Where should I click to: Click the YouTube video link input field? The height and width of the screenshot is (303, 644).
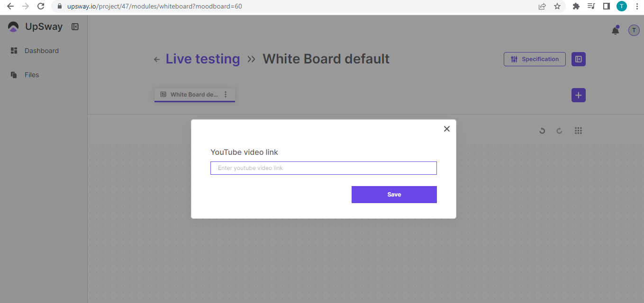(x=323, y=168)
